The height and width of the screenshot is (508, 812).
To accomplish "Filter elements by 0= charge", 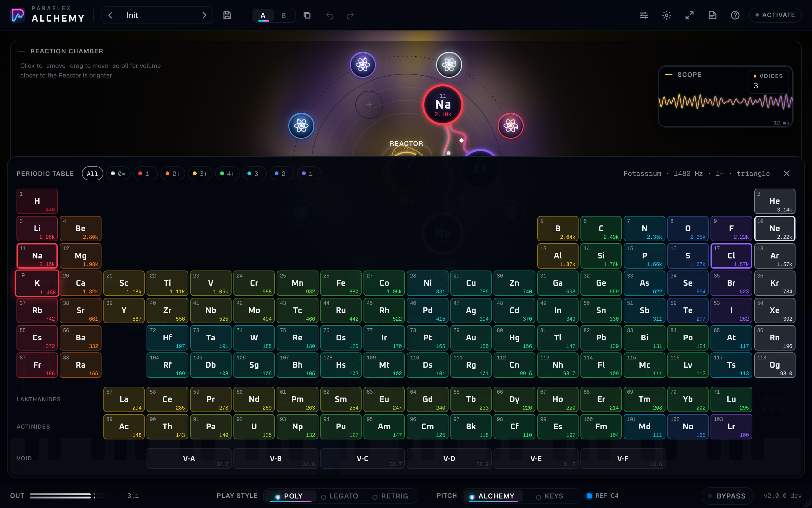I will coord(118,174).
